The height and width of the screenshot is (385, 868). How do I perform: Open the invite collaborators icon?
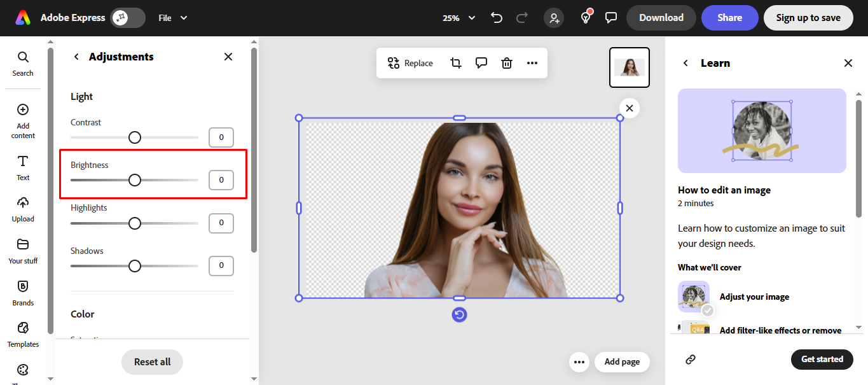click(553, 18)
